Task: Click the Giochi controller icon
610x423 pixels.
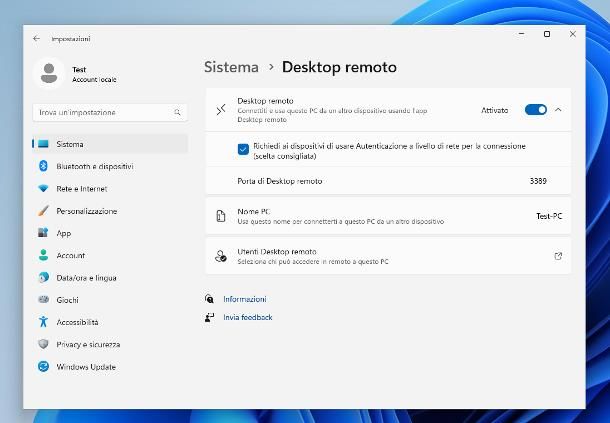Action: (43, 300)
